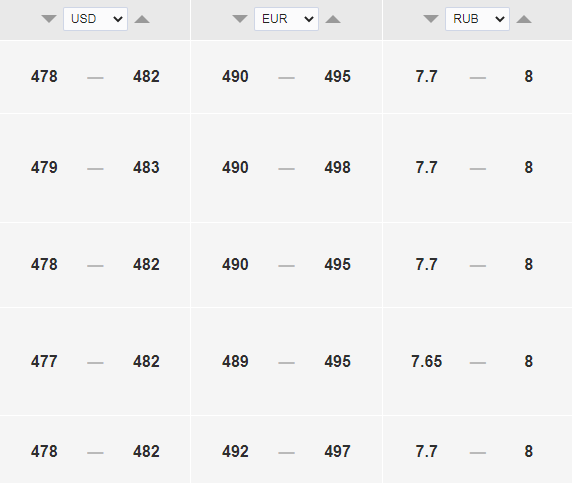572x483 pixels.
Task: Click the 498 EUR sell rate
Action: [x=337, y=168]
